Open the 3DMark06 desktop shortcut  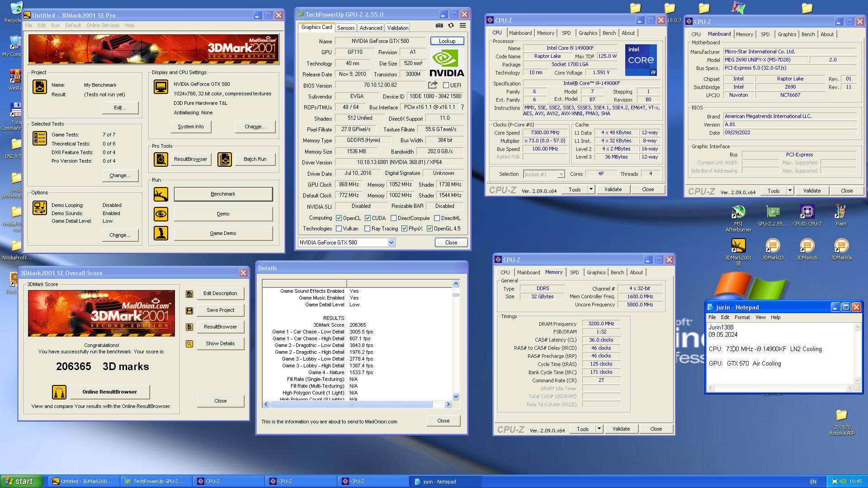pyautogui.click(x=841, y=249)
